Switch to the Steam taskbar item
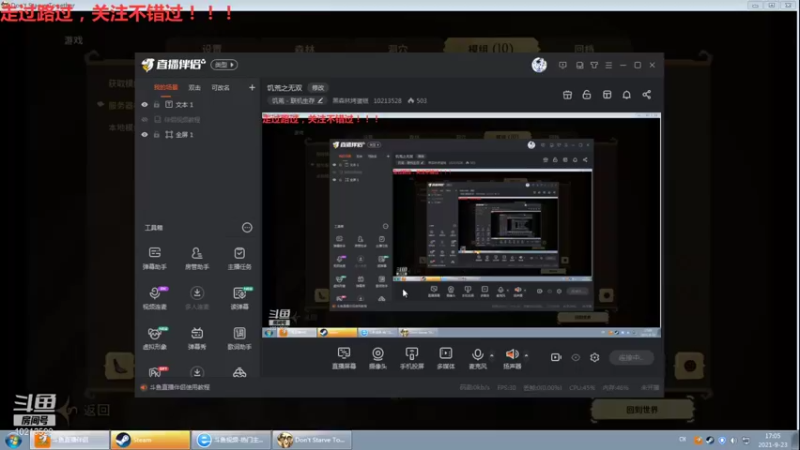This screenshot has height=450, width=800. tap(151, 440)
